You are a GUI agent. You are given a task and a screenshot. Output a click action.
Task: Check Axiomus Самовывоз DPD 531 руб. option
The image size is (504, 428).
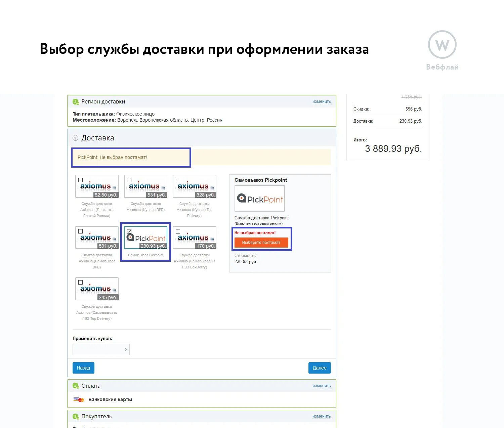[x=81, y=231]
